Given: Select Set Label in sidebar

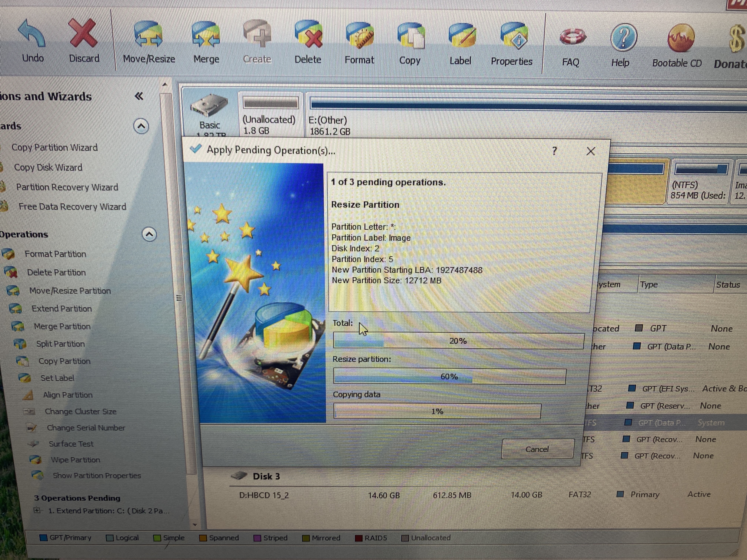Looking at the screenshot, I should 57,378.
